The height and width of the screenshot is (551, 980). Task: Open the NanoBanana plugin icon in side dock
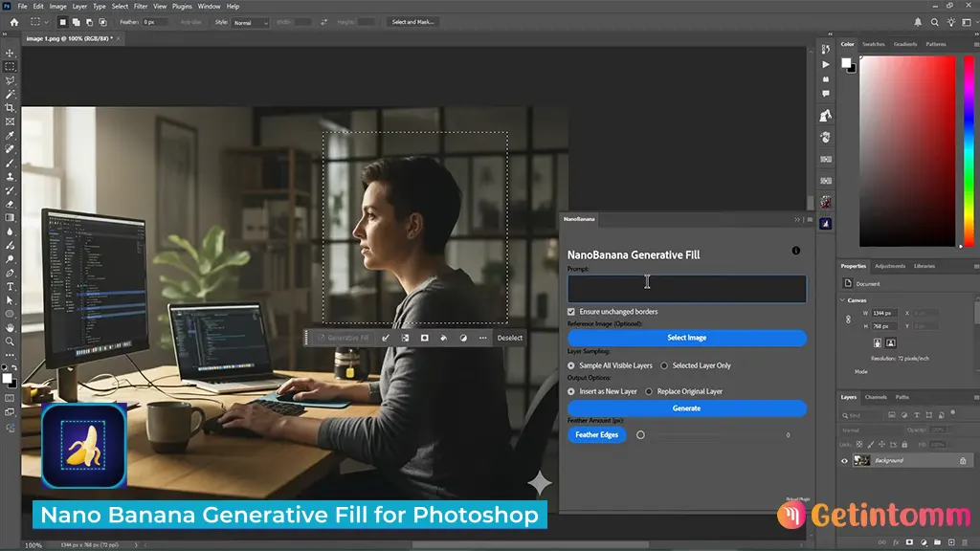click(x=826, y=224)
